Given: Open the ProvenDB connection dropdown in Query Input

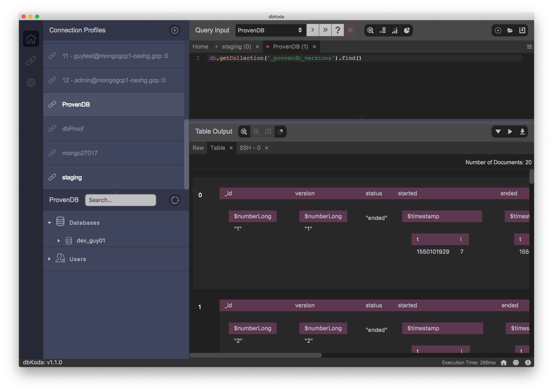Looking at the screenshot, I should tap(271, 30).
